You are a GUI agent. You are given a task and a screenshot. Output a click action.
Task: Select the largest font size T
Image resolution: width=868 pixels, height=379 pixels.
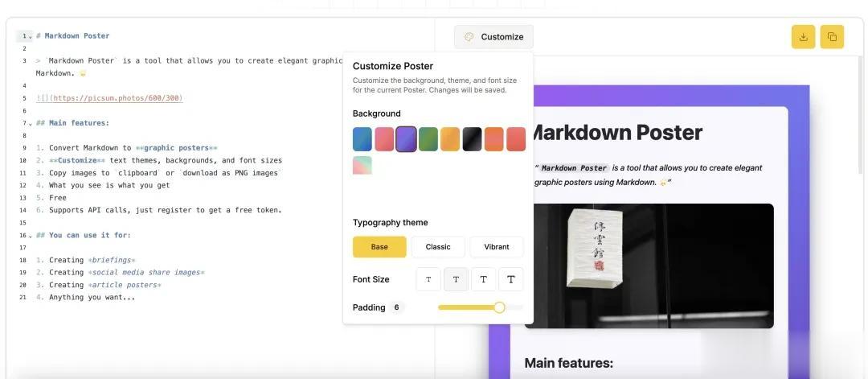tap(511, 279)
